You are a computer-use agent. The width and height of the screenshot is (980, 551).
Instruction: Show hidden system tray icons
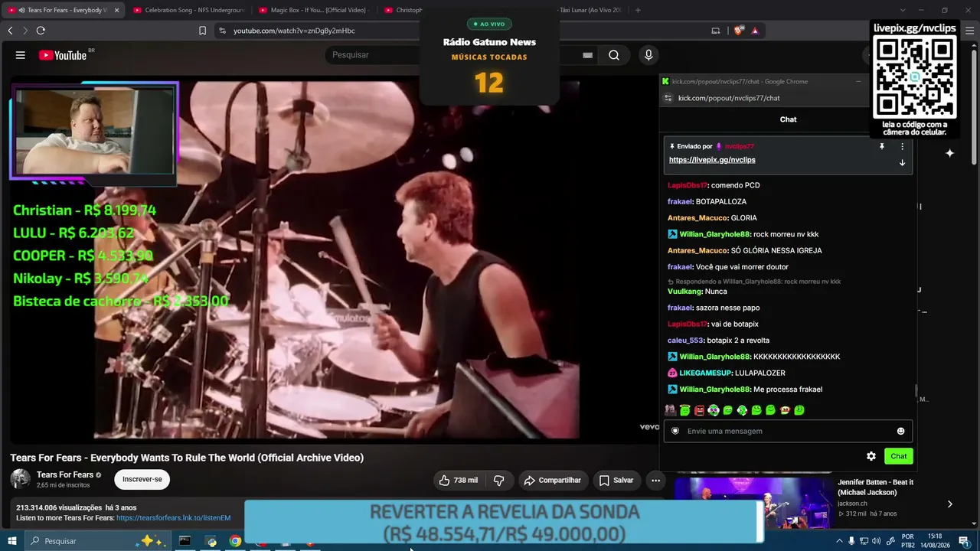839,541
